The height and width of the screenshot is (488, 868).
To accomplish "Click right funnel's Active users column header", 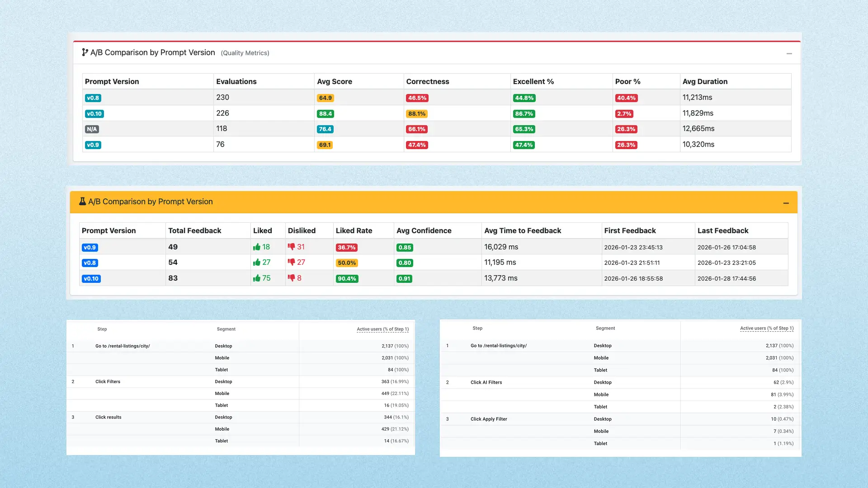I will point(766,328).
